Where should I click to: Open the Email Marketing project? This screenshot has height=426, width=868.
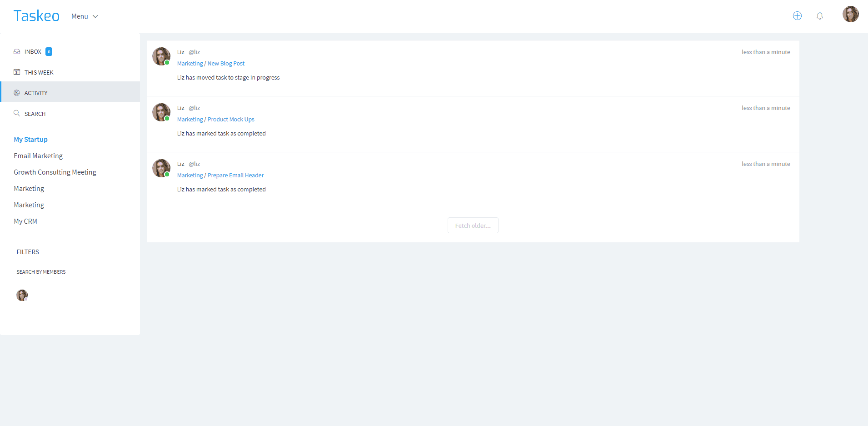click(38, 156)
